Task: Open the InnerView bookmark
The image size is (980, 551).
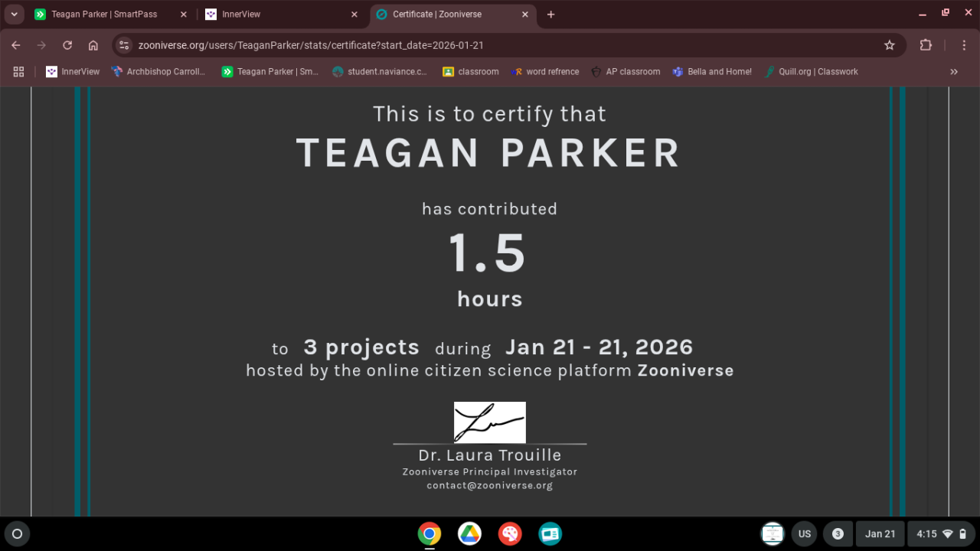Action: pos(73,71)
